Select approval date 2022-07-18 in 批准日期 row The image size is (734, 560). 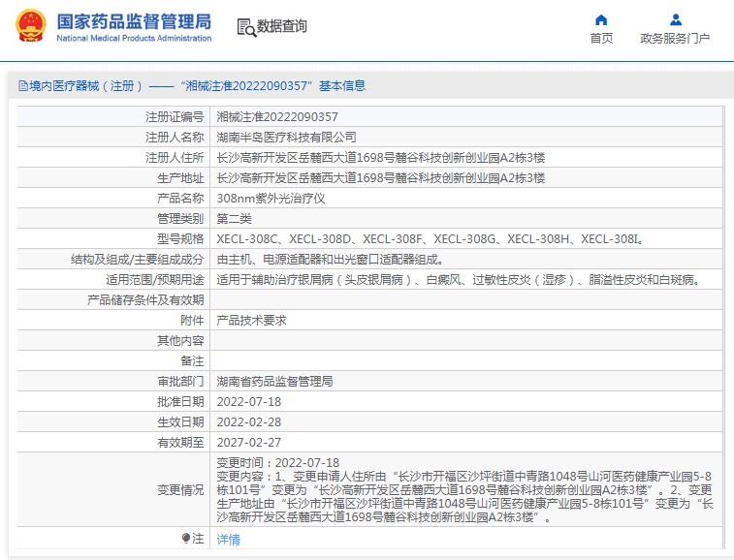(249, 402)
